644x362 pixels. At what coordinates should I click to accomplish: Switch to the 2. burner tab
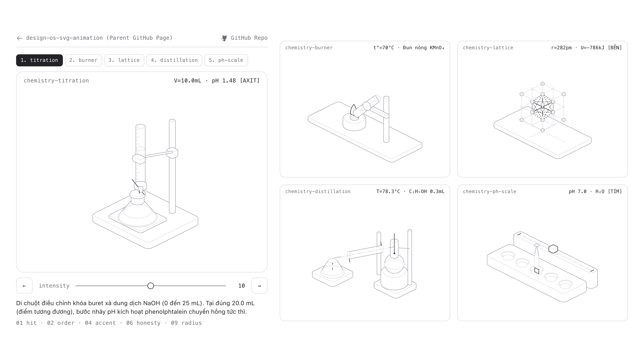coord(83,60)
